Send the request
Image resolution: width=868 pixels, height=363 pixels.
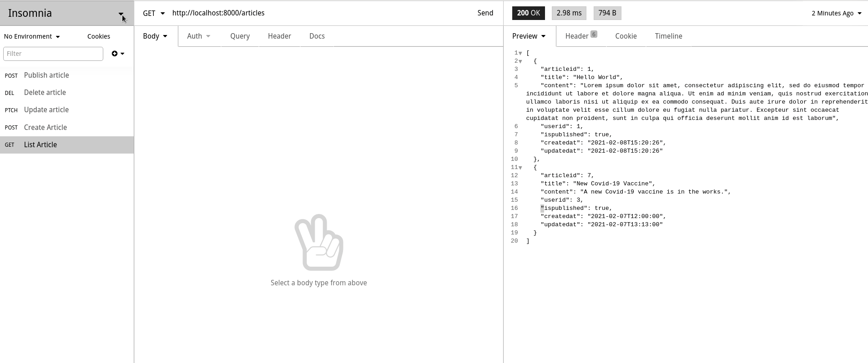point(485,13)
